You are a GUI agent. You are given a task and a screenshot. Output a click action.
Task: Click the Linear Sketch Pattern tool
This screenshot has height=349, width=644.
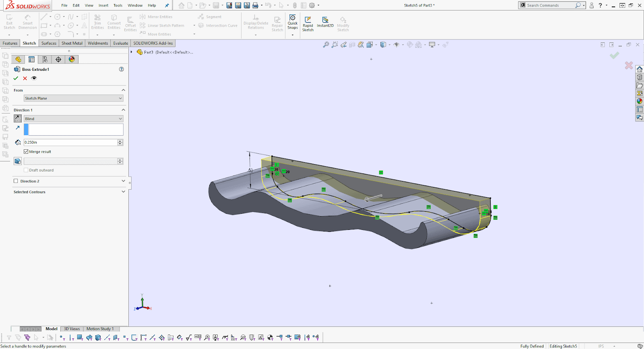tap(162, 25)
